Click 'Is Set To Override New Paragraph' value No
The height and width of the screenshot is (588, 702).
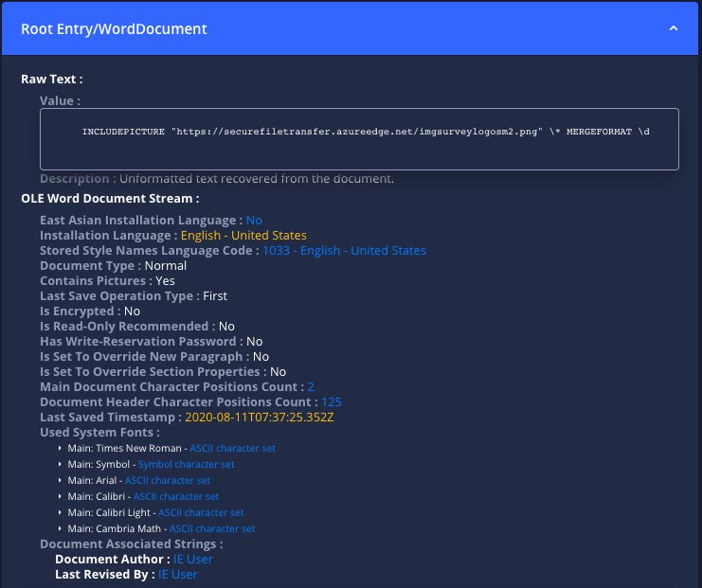261,357
